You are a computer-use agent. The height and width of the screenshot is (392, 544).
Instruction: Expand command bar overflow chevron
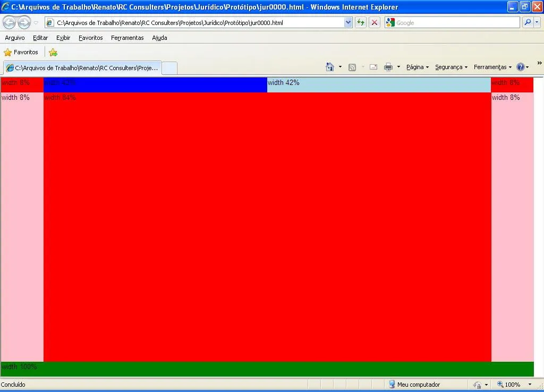(x=540, y=63)
